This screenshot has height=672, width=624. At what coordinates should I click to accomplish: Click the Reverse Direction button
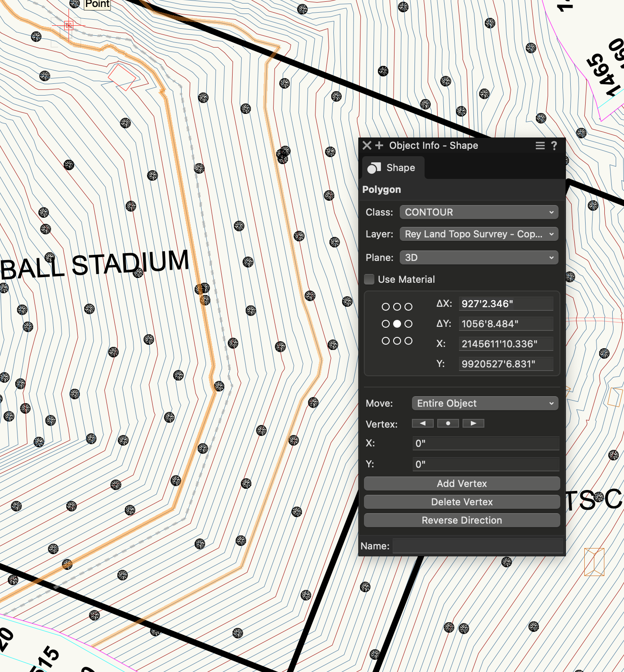pos(462,520)
